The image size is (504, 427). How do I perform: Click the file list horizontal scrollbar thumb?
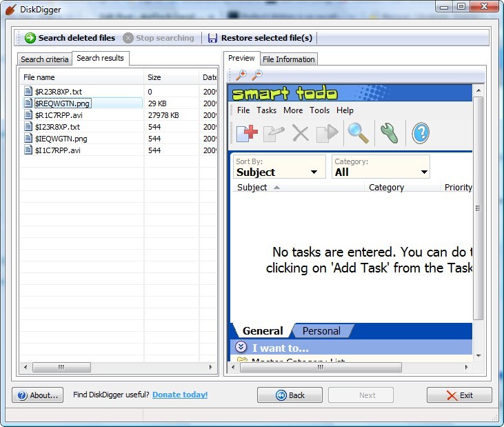click(61, 367)
